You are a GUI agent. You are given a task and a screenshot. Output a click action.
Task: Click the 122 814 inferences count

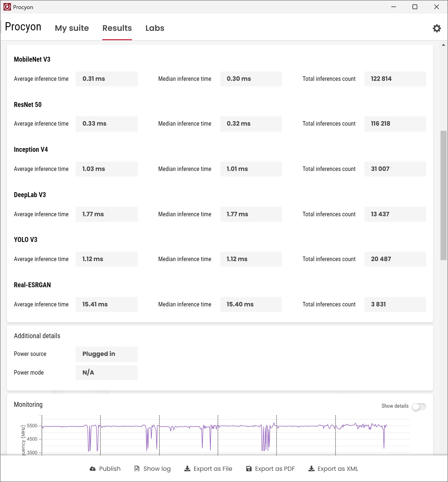coord(395,79)
